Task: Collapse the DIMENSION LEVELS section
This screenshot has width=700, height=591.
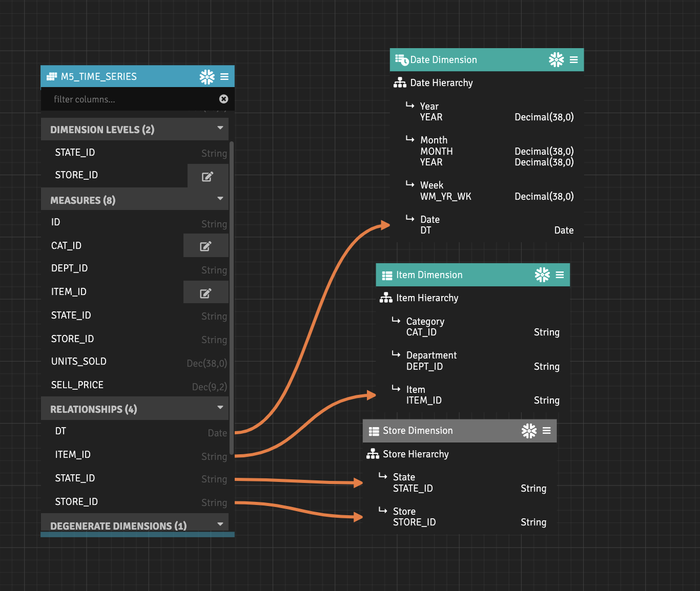Action: click(x=220, y=129)
